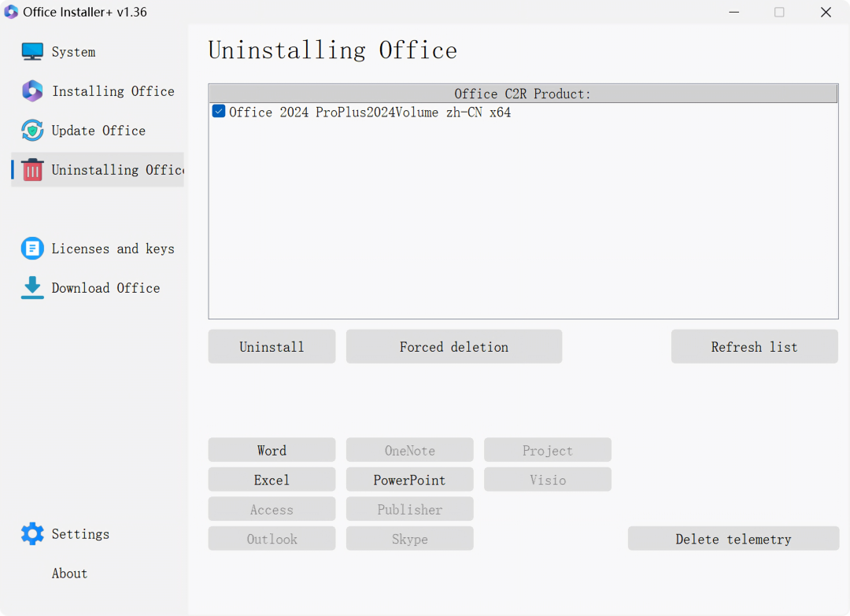
Task: Click the PowerPoint button
Action: click(409, 480)
